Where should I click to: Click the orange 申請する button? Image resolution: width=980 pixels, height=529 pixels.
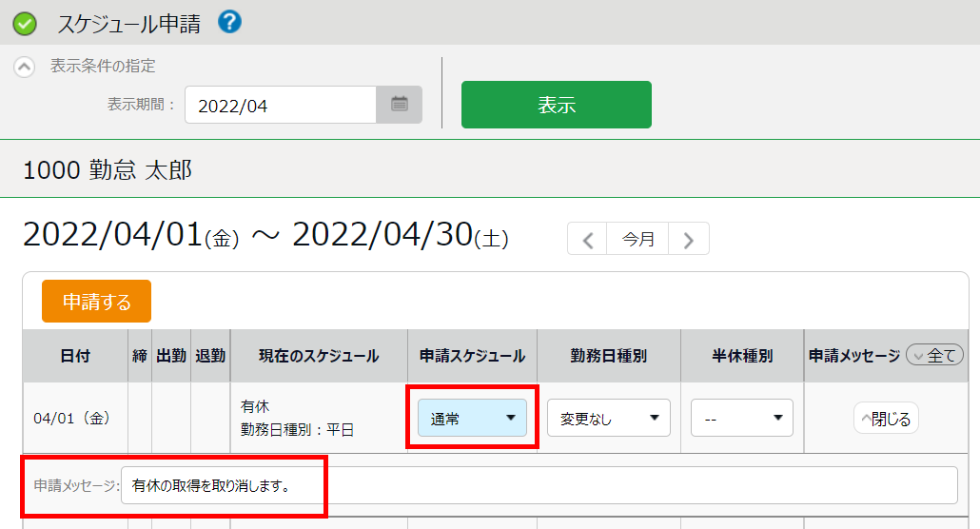pos(96,302)
